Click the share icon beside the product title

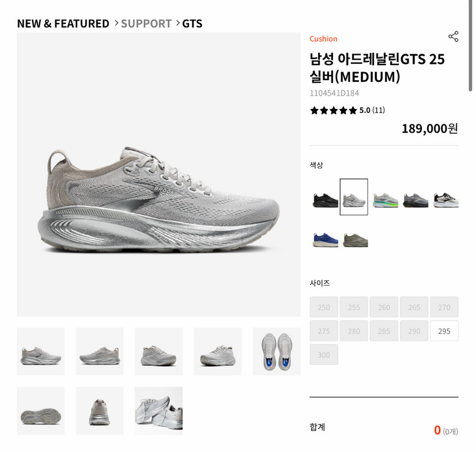pos(453,36)
